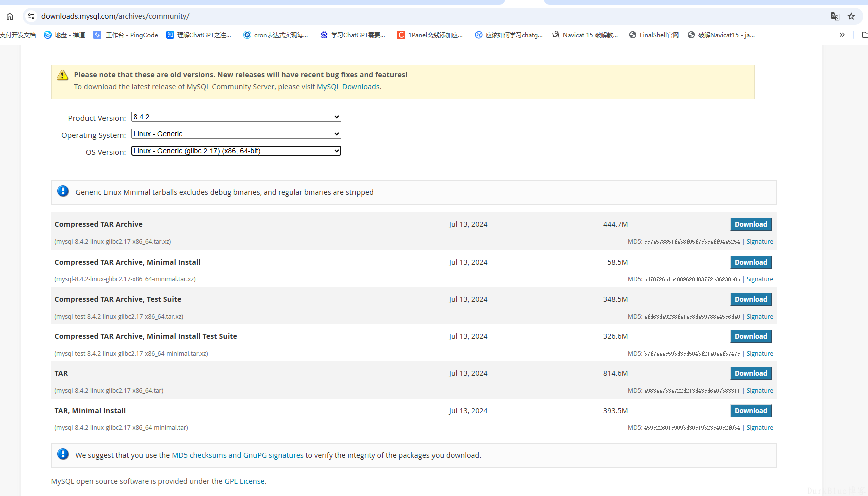Open 支付开发文档 bookmark

(18, 35)
